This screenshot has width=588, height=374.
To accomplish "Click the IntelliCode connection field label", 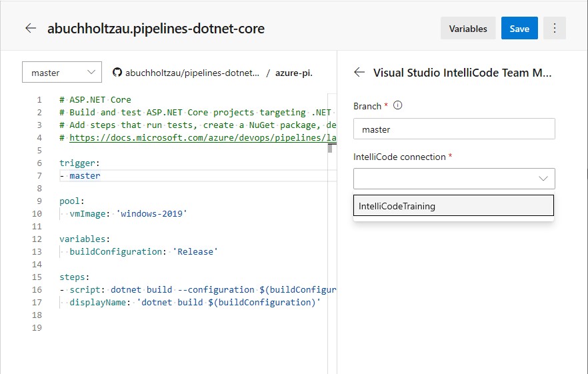I will [x=399, y=157].
